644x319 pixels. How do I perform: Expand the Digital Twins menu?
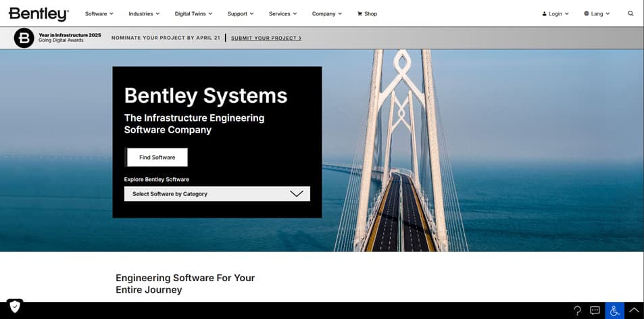[193, 14]
